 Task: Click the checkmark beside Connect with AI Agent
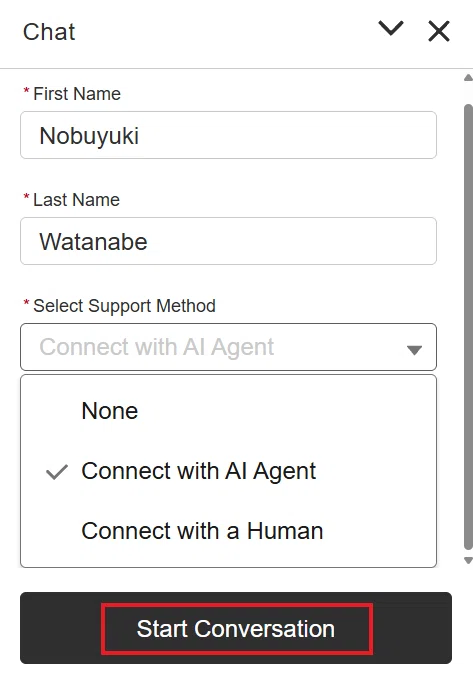[57, 472]
